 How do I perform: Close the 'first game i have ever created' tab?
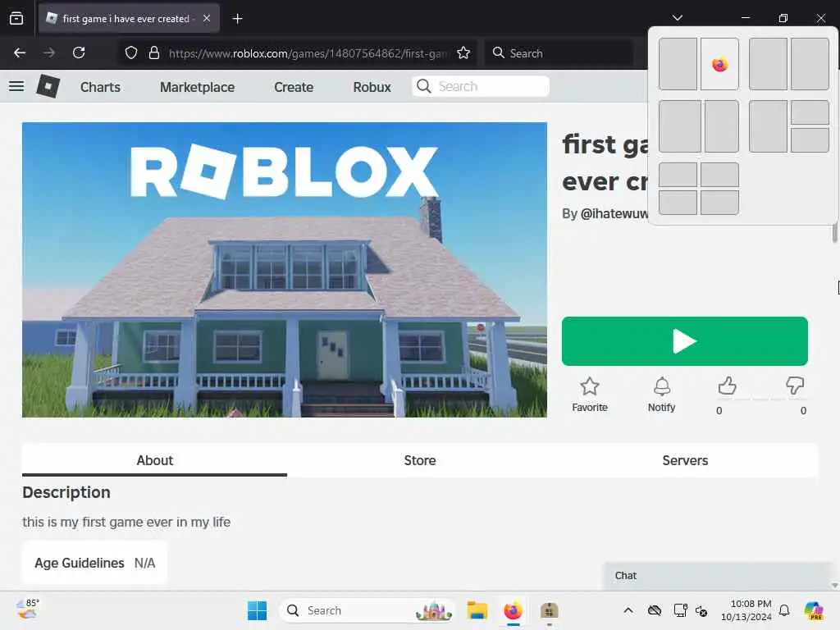(x=206, y=18)
